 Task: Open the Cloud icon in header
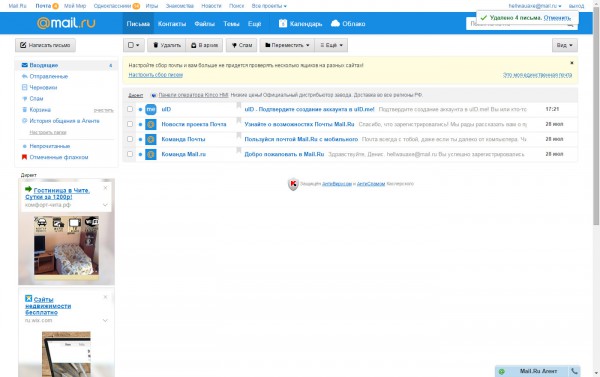coord(335,23)
